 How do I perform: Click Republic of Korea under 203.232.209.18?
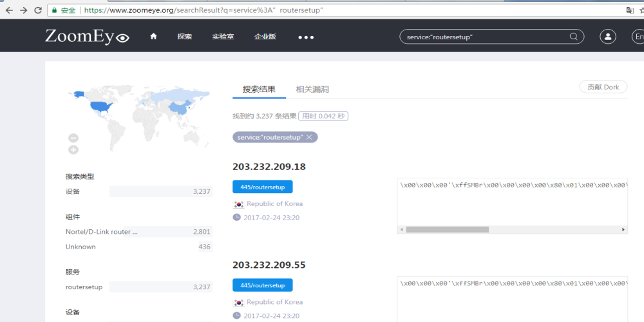275,204
